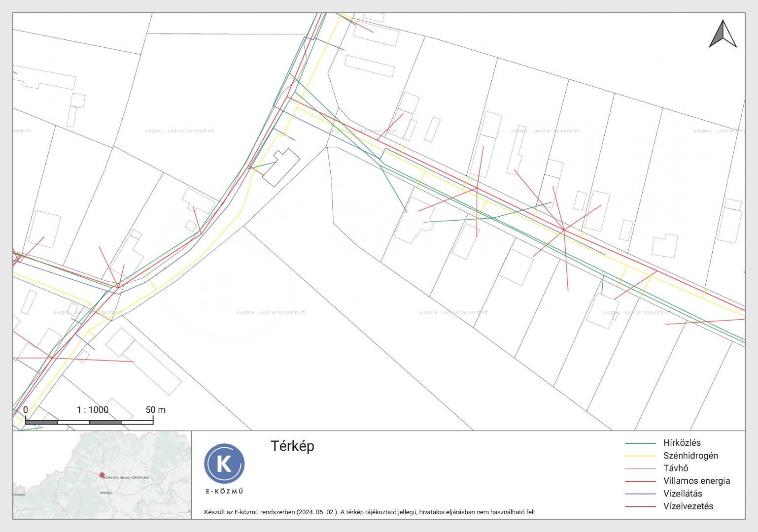Click the round blue K logo
This screenshot has width=758, height=532.
(224, 464)
